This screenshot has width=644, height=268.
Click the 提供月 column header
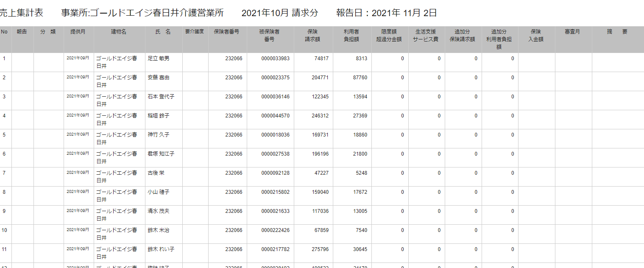click(78, 32)
